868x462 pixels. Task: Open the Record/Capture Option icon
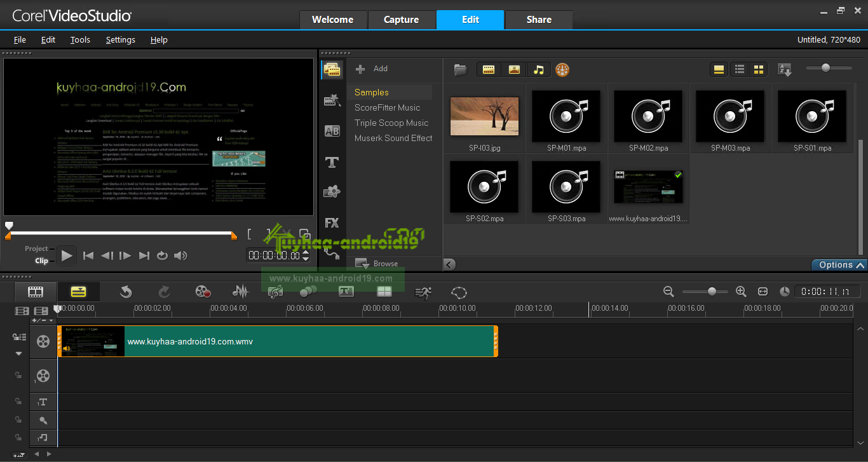[203, 292]
